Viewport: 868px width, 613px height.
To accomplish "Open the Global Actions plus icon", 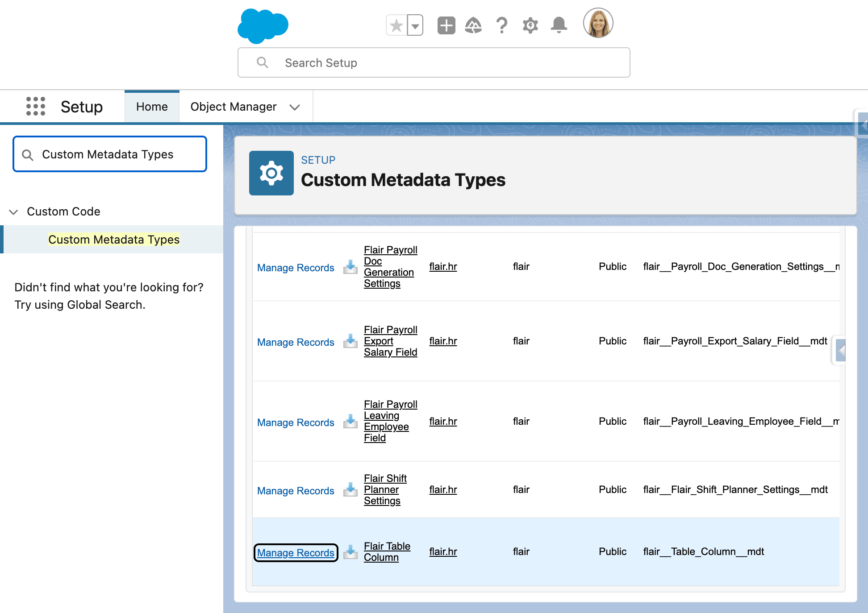I will click(446, 25).
